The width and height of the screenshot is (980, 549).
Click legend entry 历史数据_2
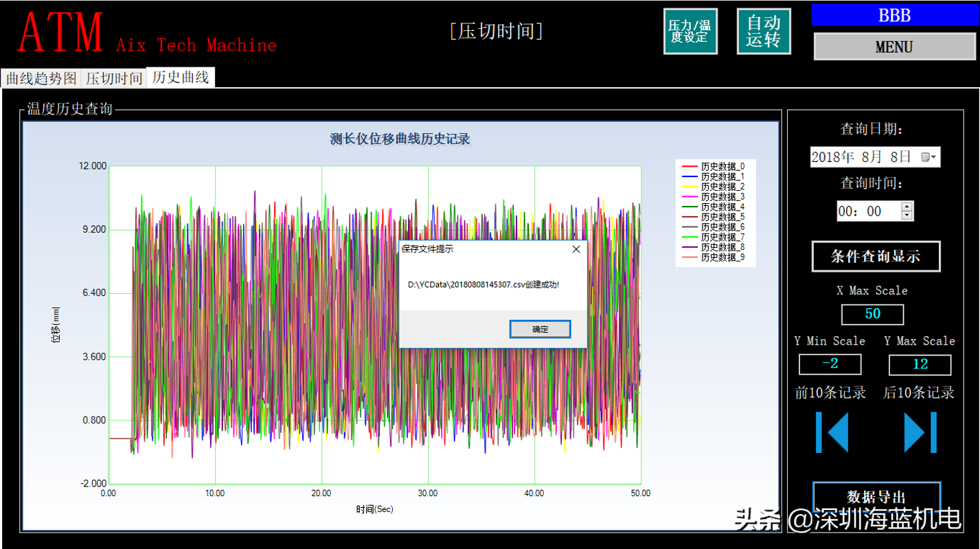[713, 187]
